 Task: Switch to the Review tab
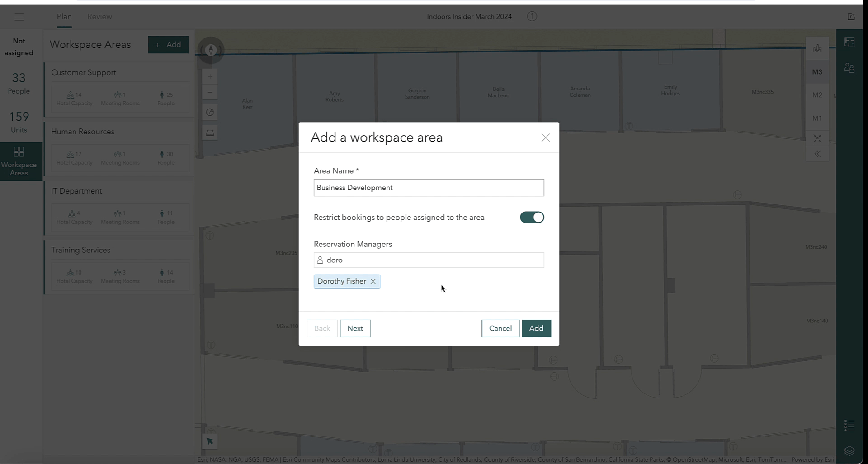click(99, 16)
